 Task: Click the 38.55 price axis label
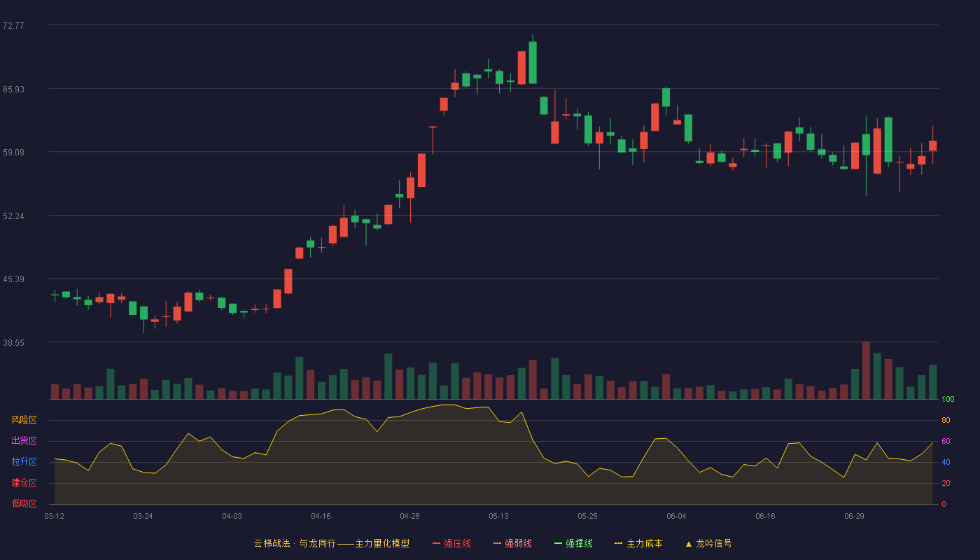[x=13, y=342]
